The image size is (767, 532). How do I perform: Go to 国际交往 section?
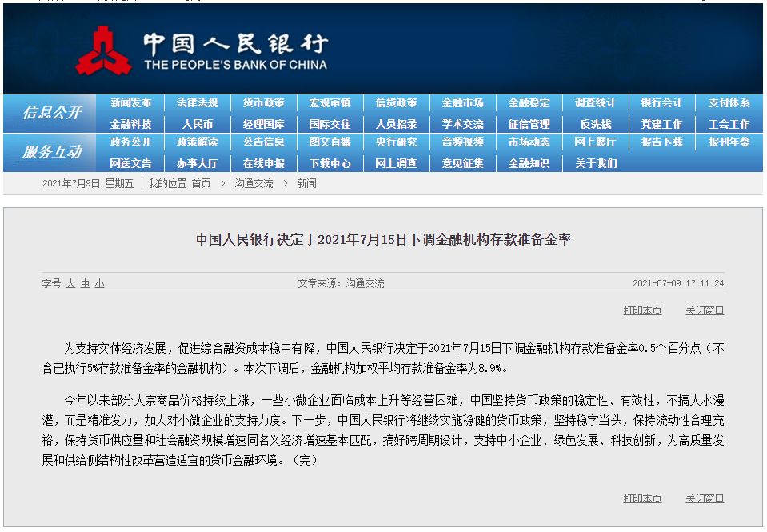[x=330, y=124]
